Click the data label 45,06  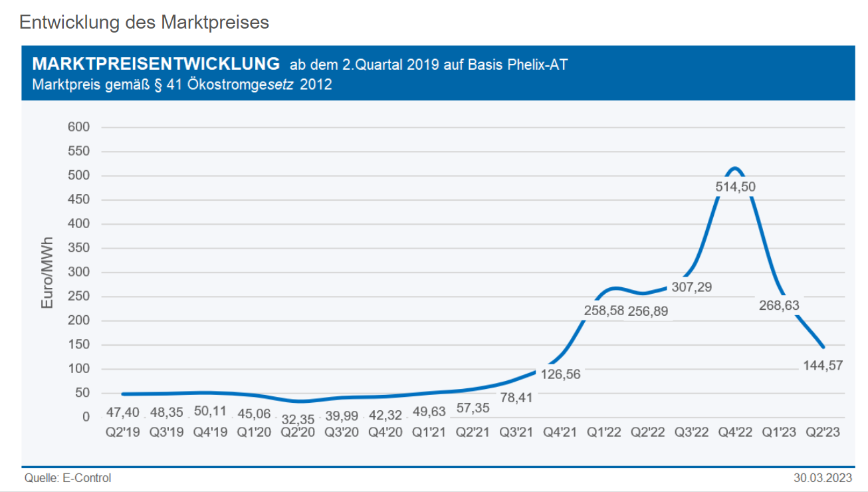point(255,414)
